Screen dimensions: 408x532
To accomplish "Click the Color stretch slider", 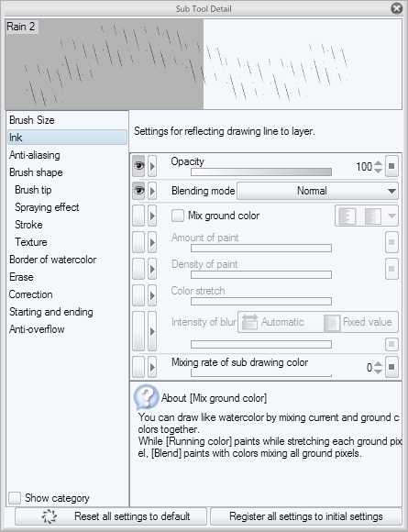I will coord(261,301).
